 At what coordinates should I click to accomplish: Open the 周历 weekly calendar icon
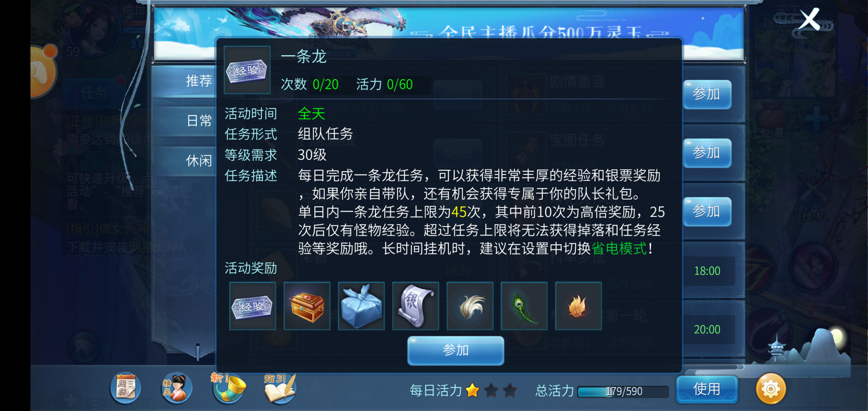[125, 388]
